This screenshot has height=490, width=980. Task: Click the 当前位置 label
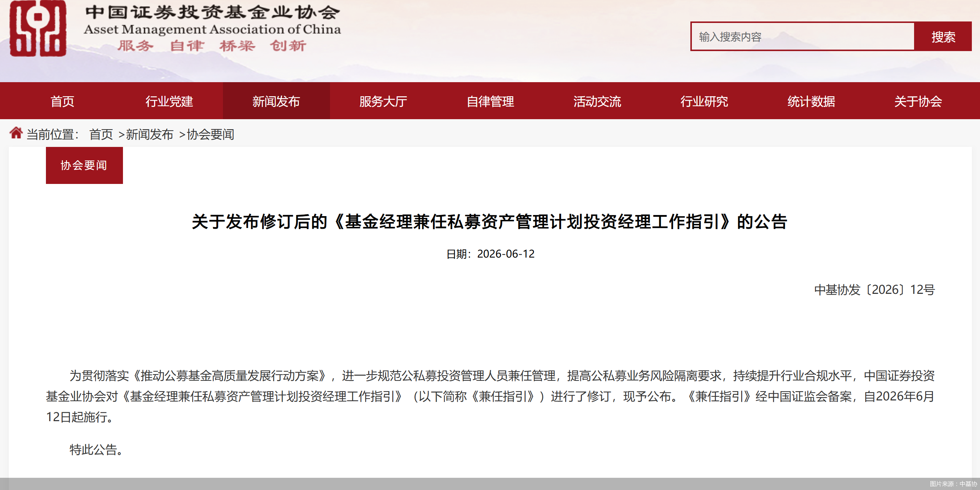tap(53, 134)
